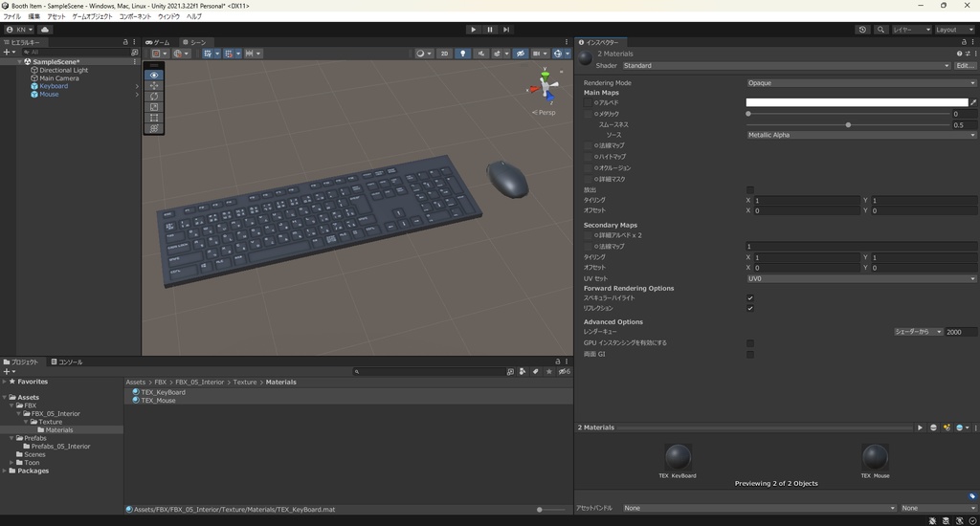Open material presets icon in inspector
Screen dimensions: 980x526
[968, 54]
